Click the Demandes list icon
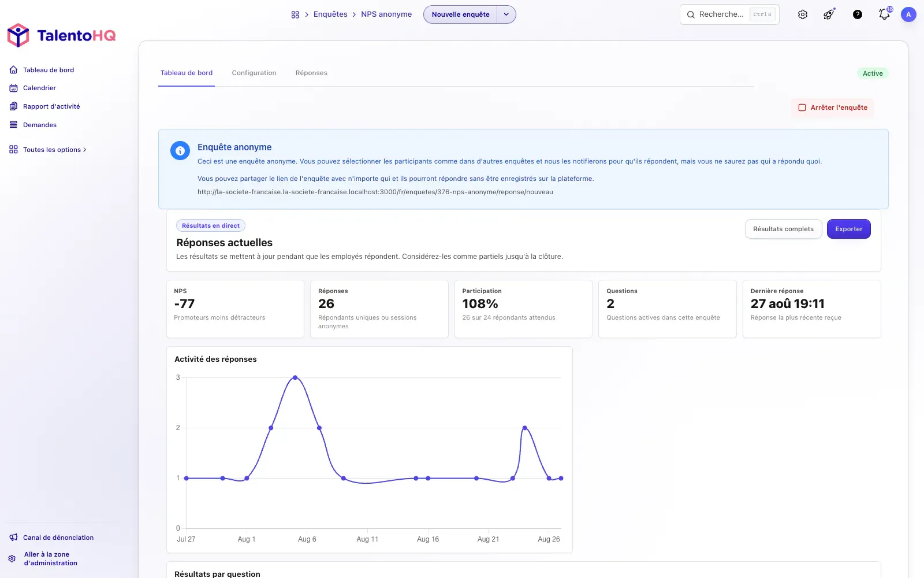 point(13,125)
